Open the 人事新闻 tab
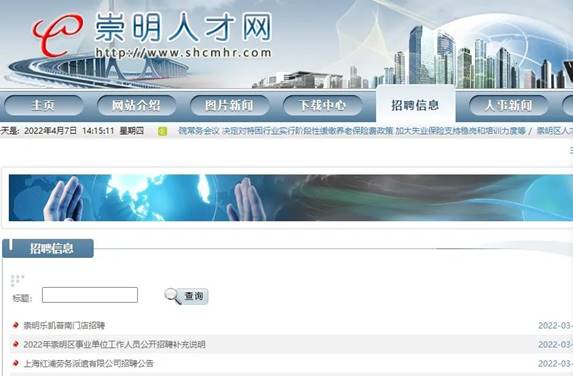Image resolution: width=573 pixels, height=376 pixels. click(508, 106)
